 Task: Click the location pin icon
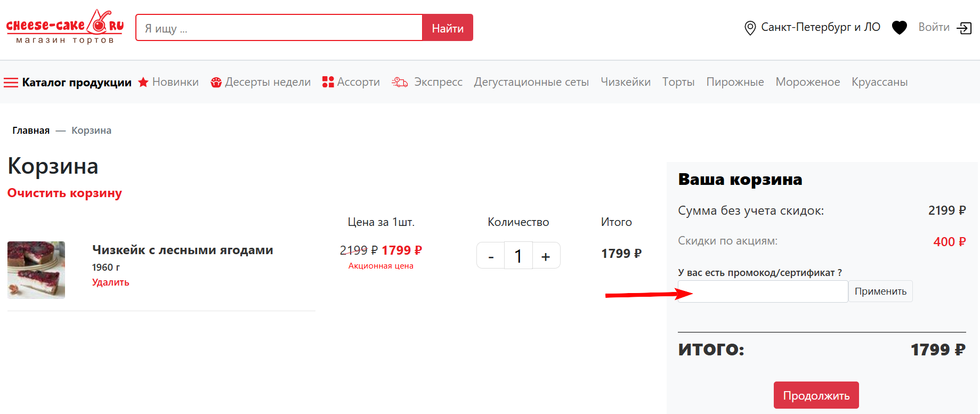(x=750, y=27)
